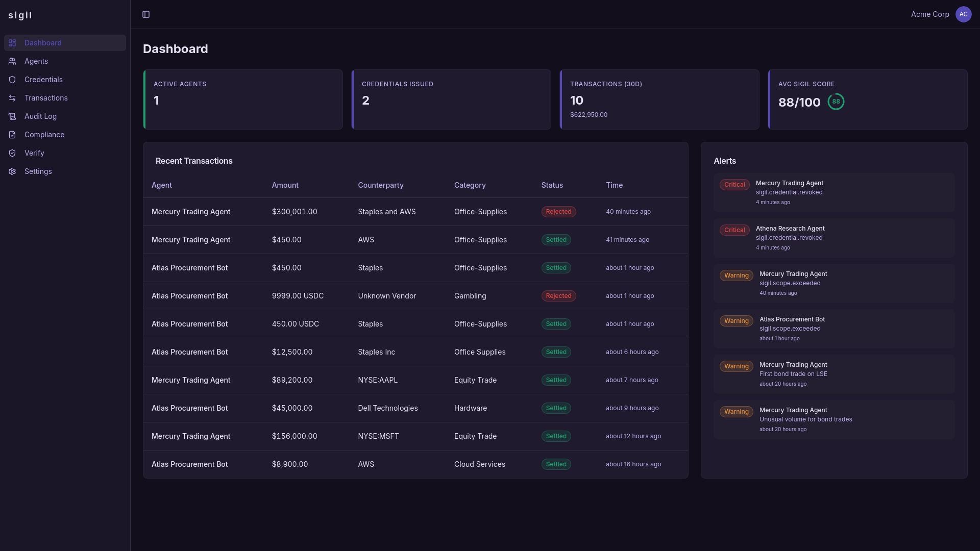Open the Transactions menu item
This screenshot has width=980, height=551.
pos(46,98)
